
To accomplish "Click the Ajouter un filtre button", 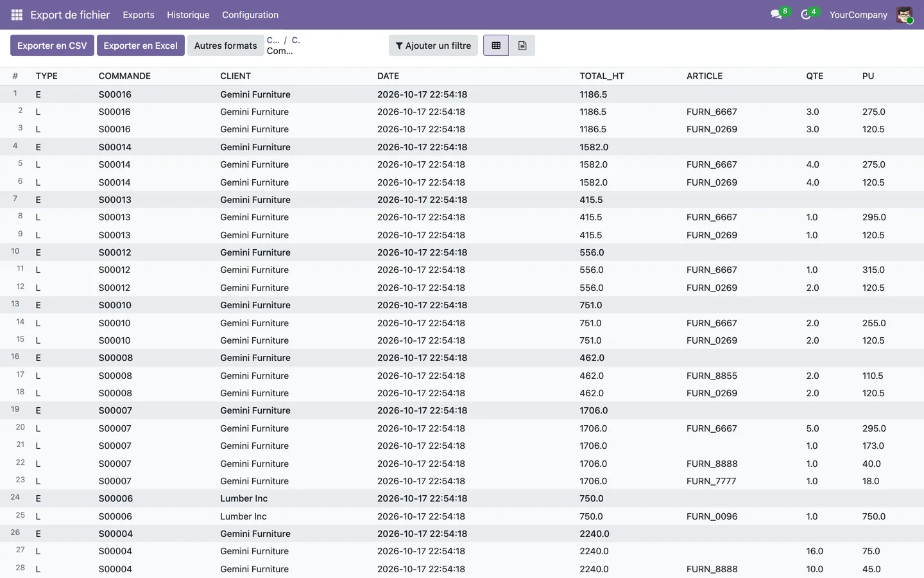I will point(433,46).
